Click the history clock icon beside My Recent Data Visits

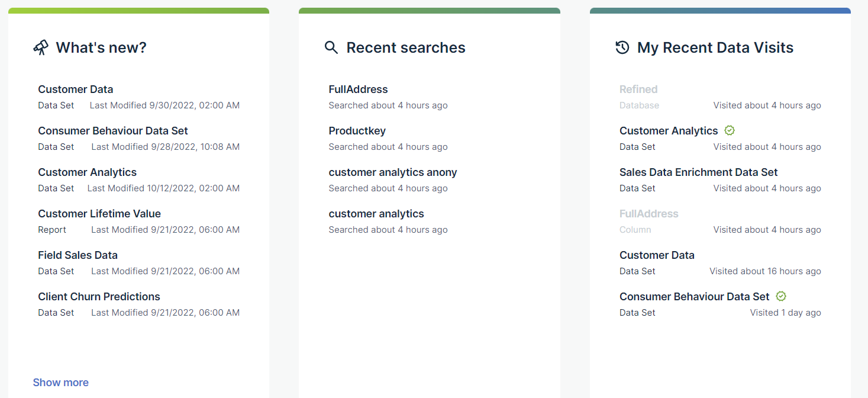(x=622, y=47)
